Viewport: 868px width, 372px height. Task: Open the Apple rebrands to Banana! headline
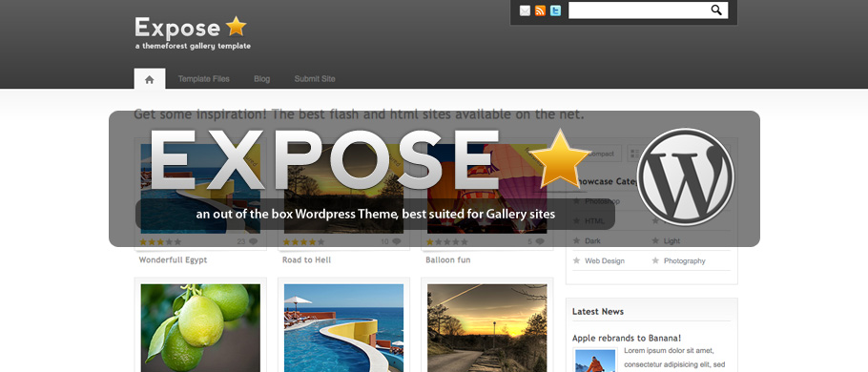click(627, 338)
